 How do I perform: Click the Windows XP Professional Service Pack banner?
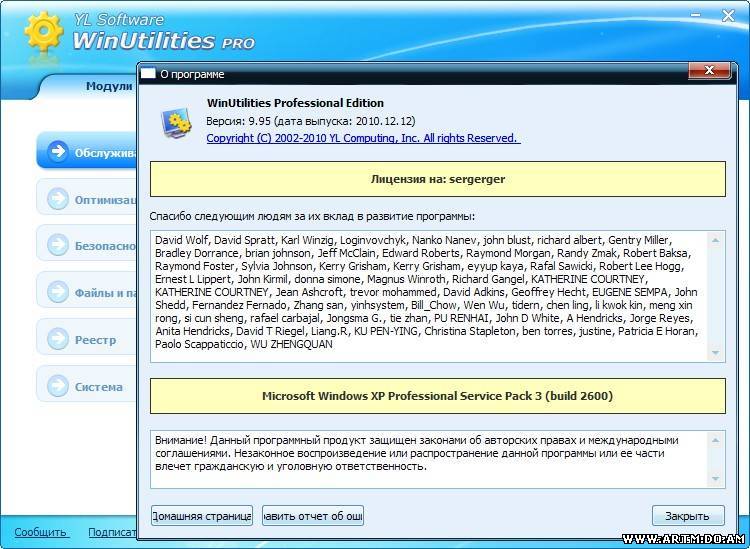438,396
